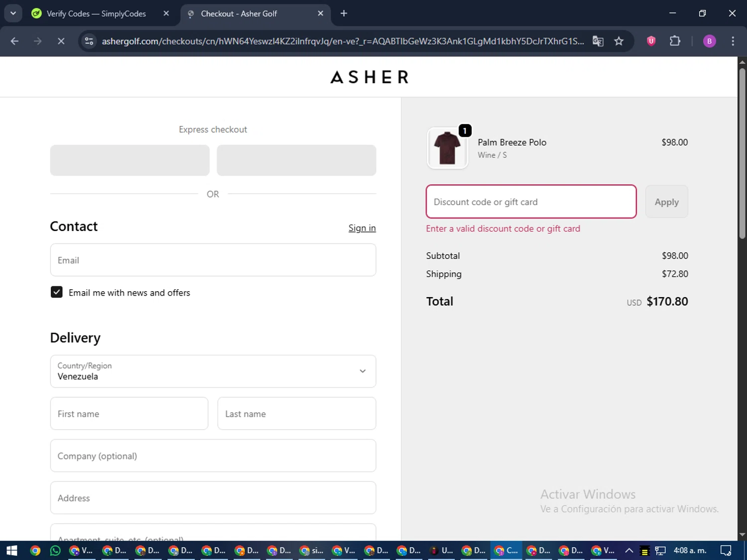This screenshot has width=747, height=560.
Task: Select the Checkout - Asher Golf tab
Action: point(254,13)
